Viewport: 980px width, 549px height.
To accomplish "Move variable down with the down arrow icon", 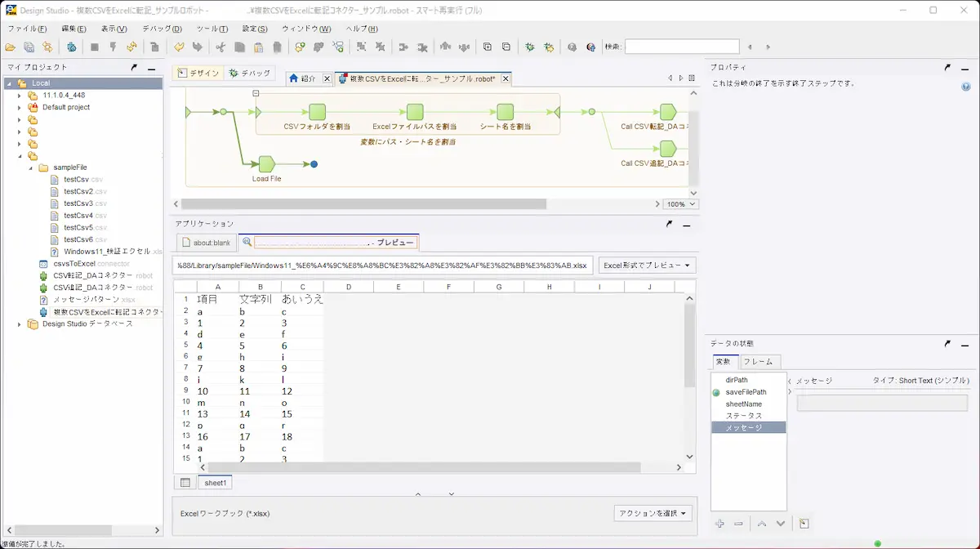I will pyautogui.click(x=781, y=523).
